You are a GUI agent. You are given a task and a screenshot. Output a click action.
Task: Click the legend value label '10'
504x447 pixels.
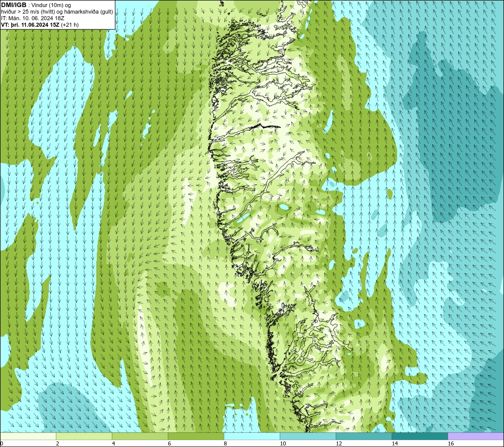tap(283, 444)
